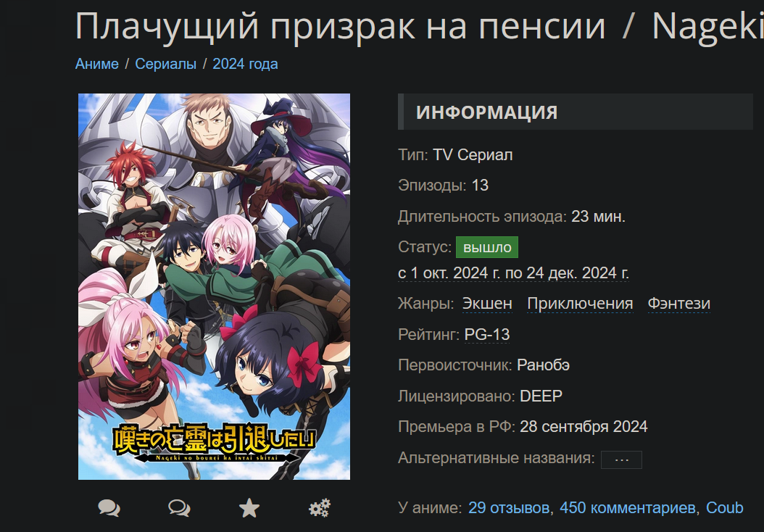
Task: Expand the alternative names ellipsis button
Action: coord(621,460)
